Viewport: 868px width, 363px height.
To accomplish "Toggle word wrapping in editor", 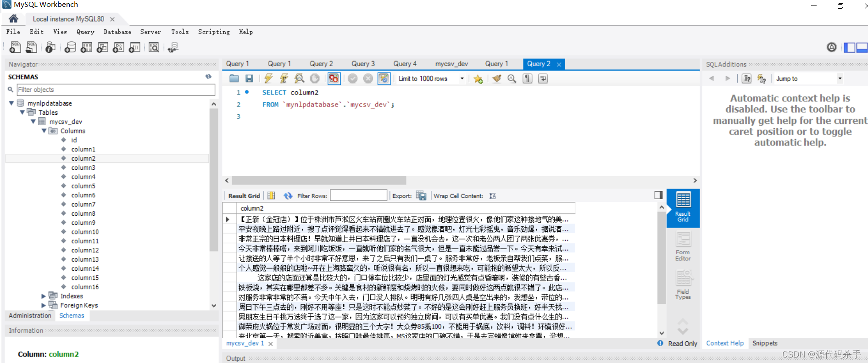I will tap(543, 78).
